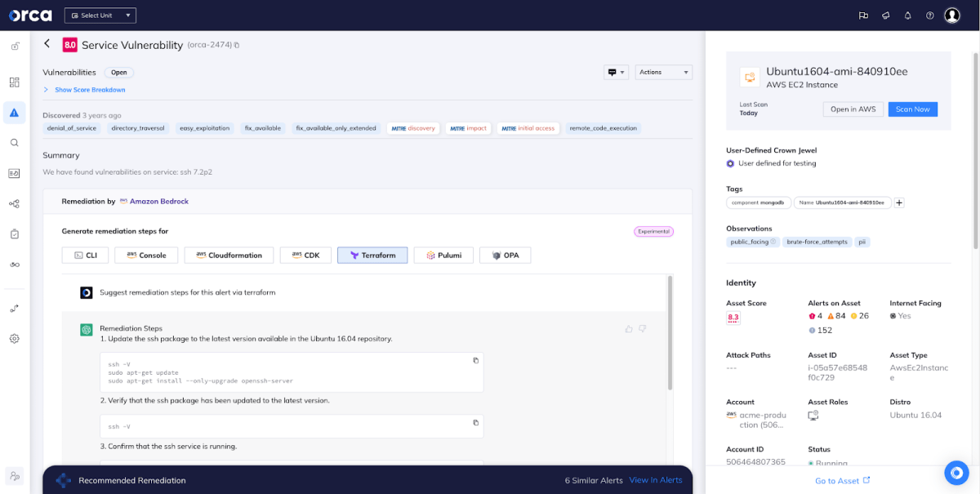The width and height of the screenshot is (980, 494).
Task: Add a new tag with the plus button
Action: click(899, 202)
